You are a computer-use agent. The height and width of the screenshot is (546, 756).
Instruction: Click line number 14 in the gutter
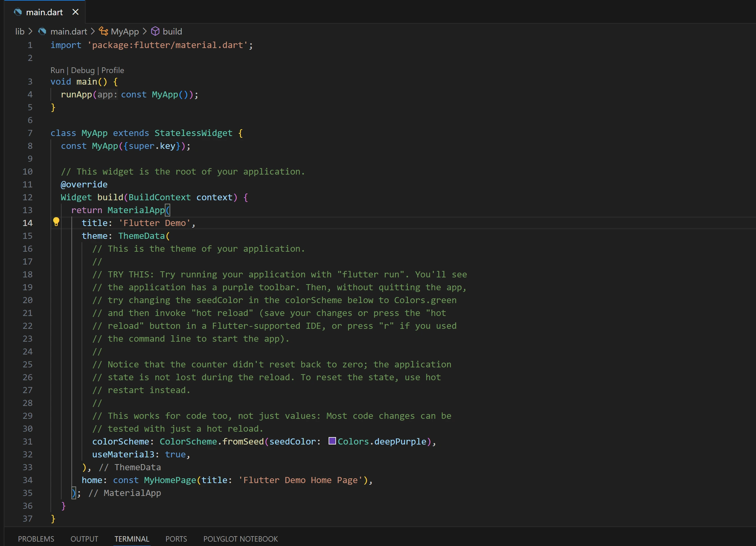click(x=28, y=223)
